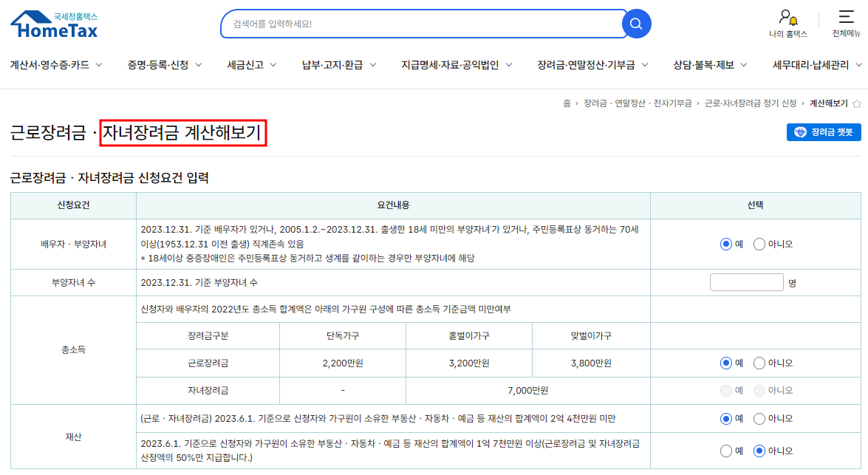Click the chatbot face icon inside the blue button
This screenshot has height=475, width=868.
pos(802,131)
